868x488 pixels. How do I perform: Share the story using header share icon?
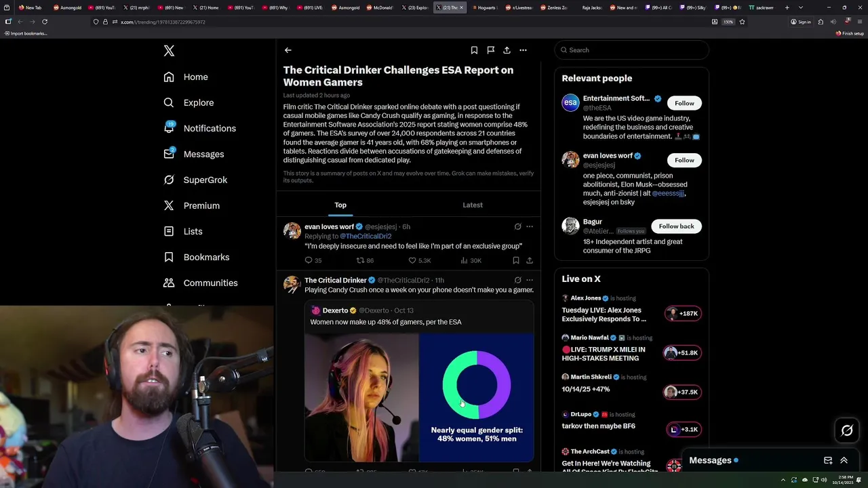click(507, 50)
